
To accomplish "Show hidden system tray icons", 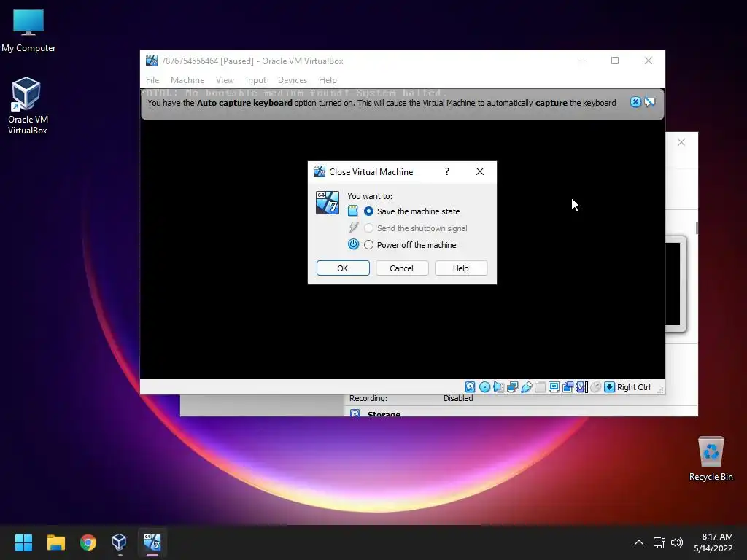I will (639, 542).
